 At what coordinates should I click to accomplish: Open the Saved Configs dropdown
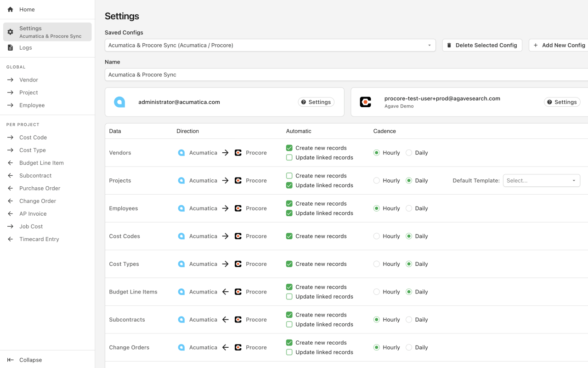(x=270, y=45)
